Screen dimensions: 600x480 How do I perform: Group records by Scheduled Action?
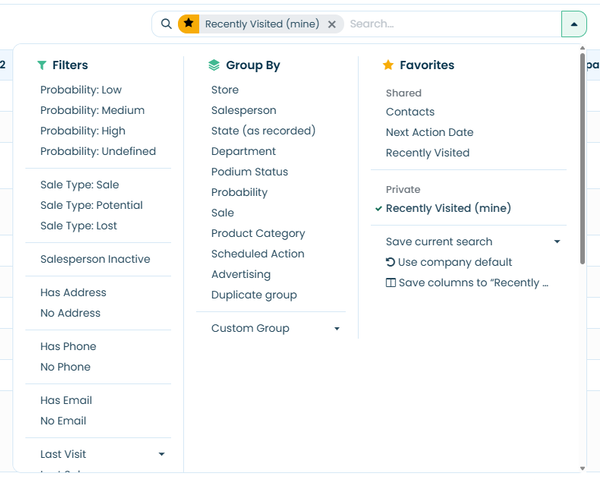[x=258, y=254]
